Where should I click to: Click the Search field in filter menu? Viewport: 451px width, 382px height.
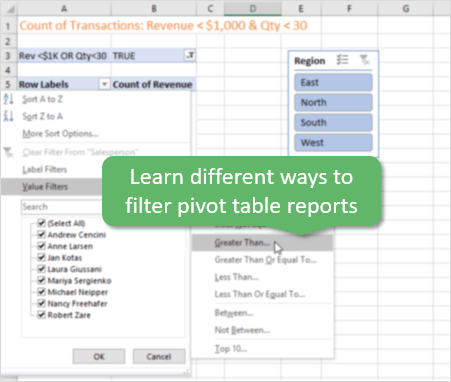(62, 207)
